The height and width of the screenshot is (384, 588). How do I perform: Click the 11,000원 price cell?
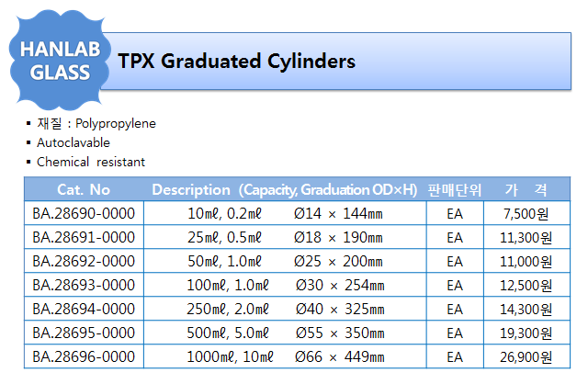click(526, 262)
